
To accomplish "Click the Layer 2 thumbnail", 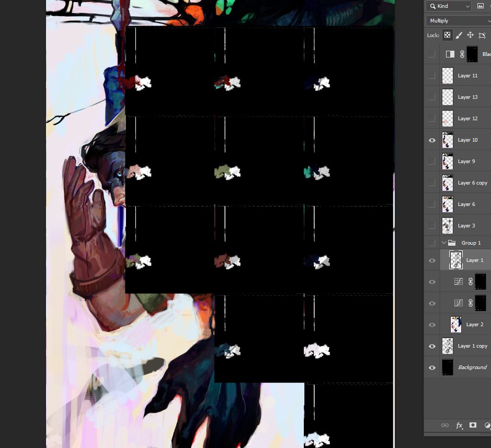I will 455,324.
